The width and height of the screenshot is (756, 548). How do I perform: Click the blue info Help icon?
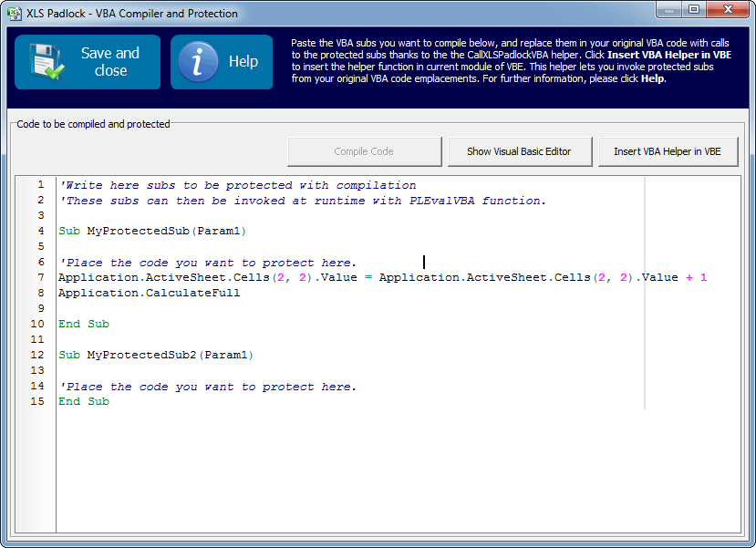[197, 62]
